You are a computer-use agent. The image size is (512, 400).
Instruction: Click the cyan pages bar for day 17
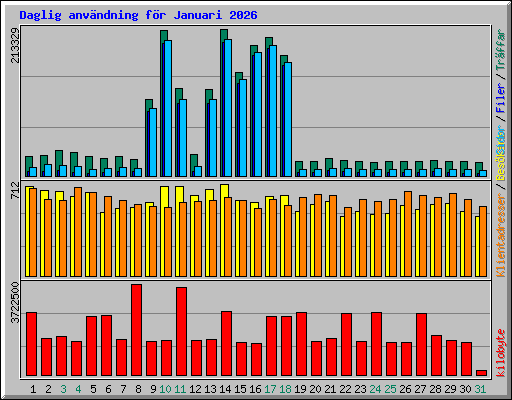coord(273,111)
